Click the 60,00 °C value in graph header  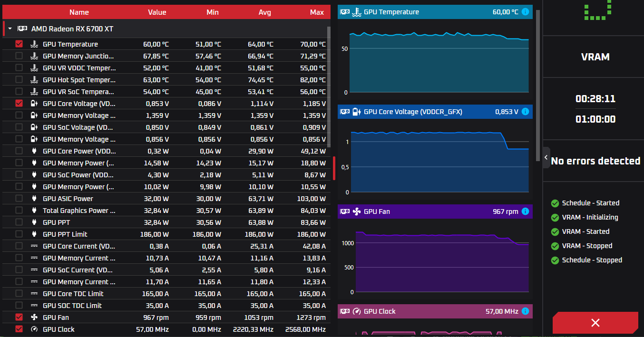pyautogui.click(x=505, y=12)
